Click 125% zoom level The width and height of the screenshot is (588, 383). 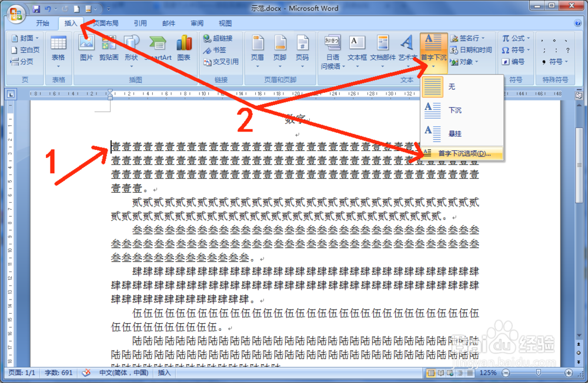pos(488,373)
